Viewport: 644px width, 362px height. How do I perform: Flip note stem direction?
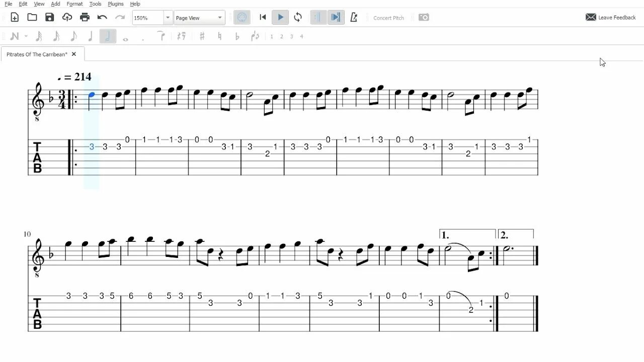click(255, 36)
